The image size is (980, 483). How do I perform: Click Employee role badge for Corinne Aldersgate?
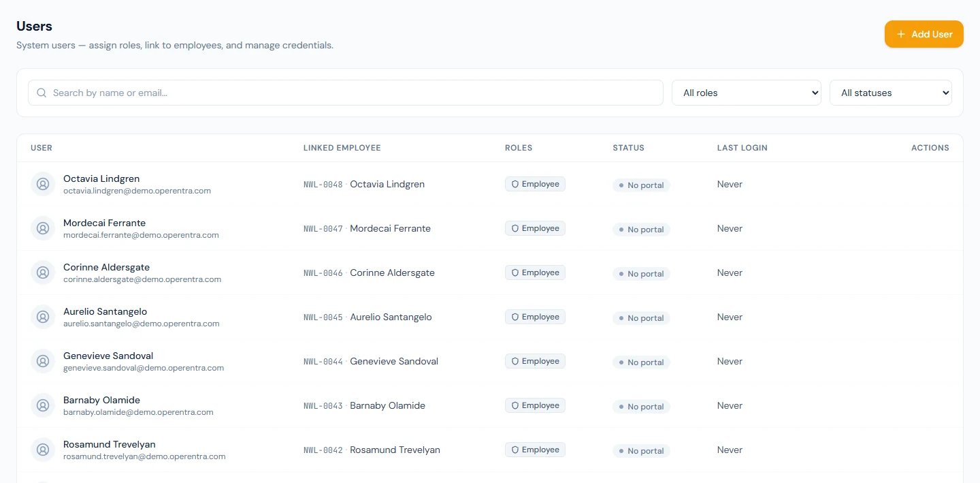[535, 272]
